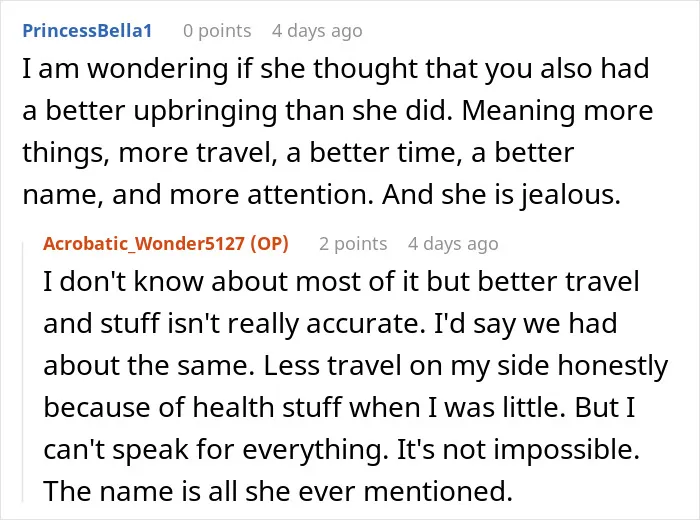700x520 pixels.
Task: Click the word "jealous" in the first comment
Action: 567,195
